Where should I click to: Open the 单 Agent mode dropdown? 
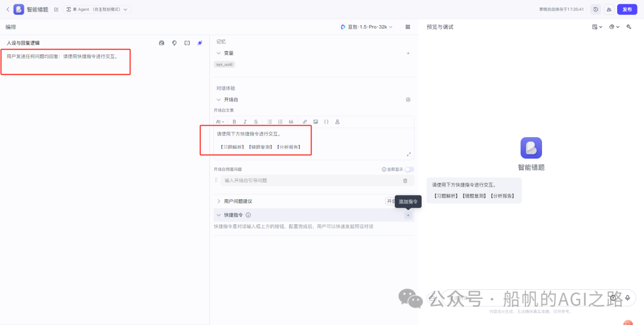[x=97, y=9]
